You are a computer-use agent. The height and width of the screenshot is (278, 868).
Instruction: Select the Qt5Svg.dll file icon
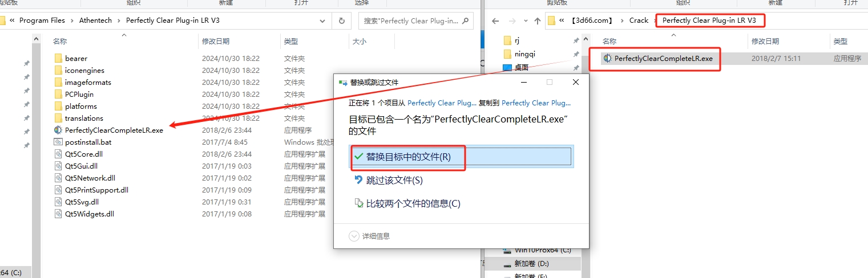(x=58, y=202)
